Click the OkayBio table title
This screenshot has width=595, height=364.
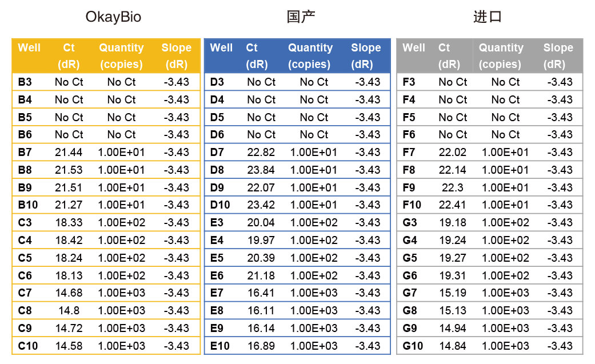[x=113, y=17]
